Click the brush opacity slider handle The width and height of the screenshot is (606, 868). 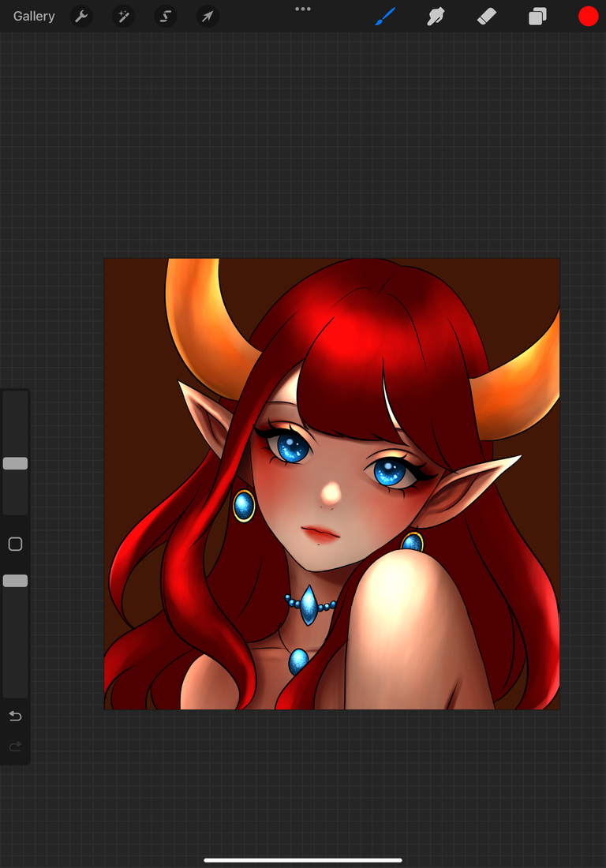[x=16, y=581]
